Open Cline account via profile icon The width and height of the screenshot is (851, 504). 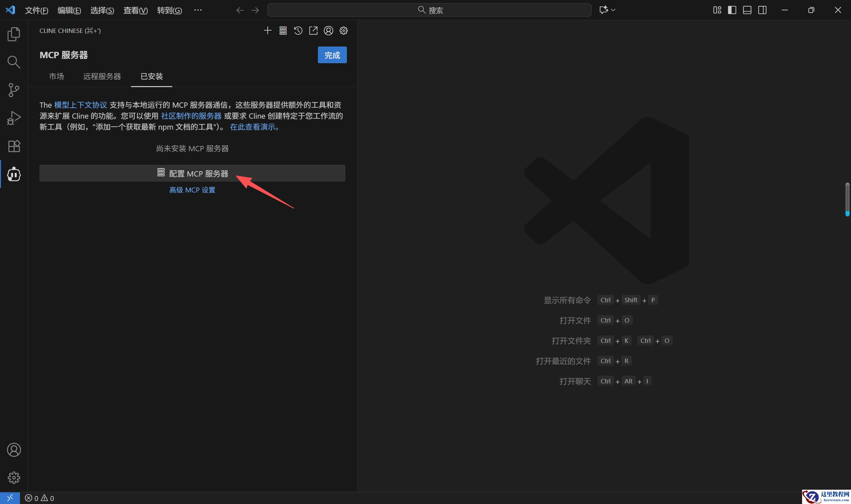tap(328, 31)
